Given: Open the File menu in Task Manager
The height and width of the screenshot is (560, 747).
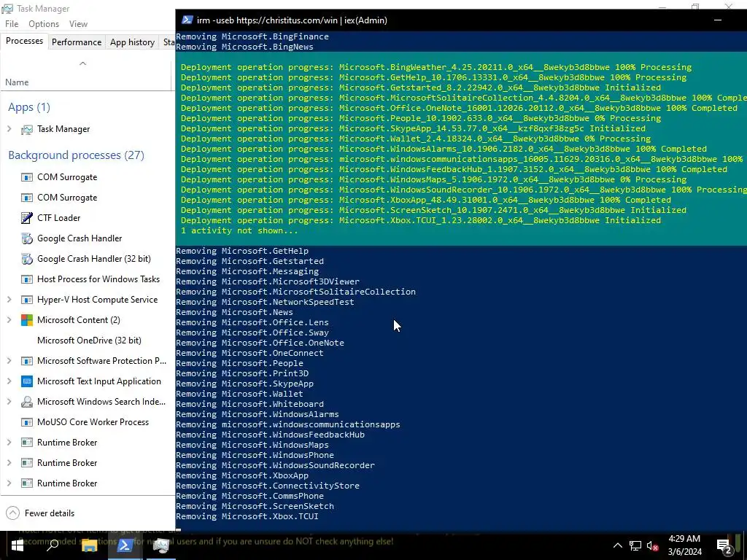Looking at the screenshot, I should point(12,24).
